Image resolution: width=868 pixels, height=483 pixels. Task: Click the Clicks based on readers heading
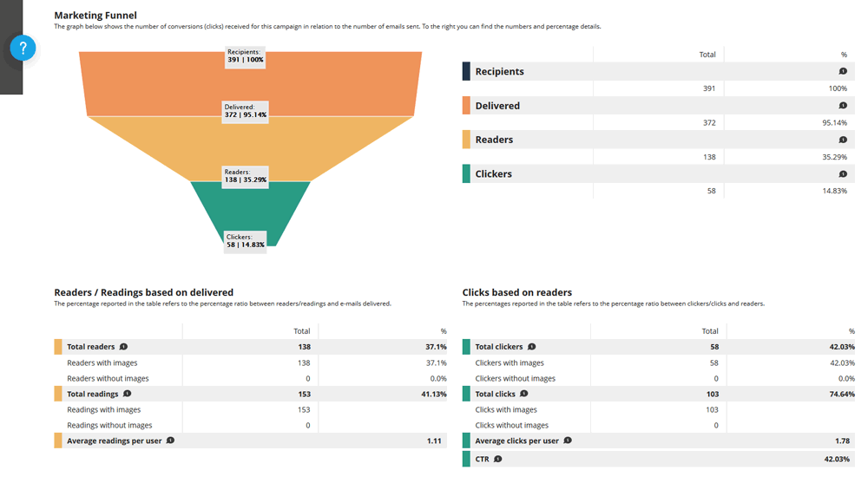coord(517,292)
